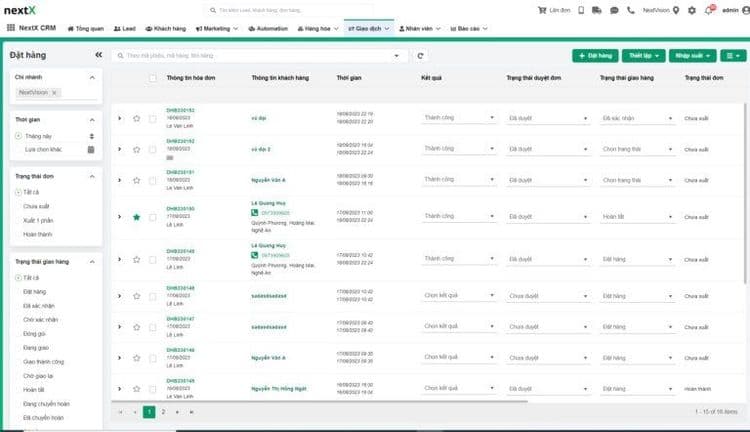Open the delivery truck icon in header
Image resolution: width=750 pixels, height=432 pixels.
click(x=596, y=10)
